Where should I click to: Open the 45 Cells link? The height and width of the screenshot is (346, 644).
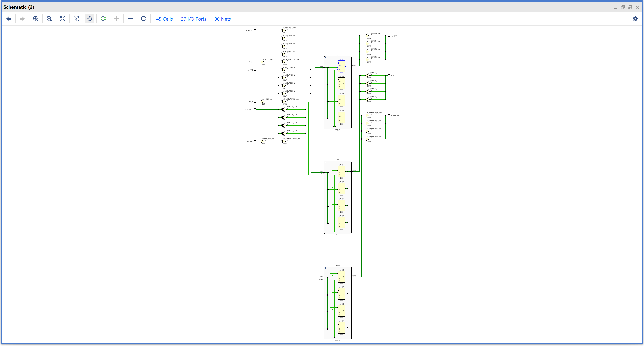(164, 19)
